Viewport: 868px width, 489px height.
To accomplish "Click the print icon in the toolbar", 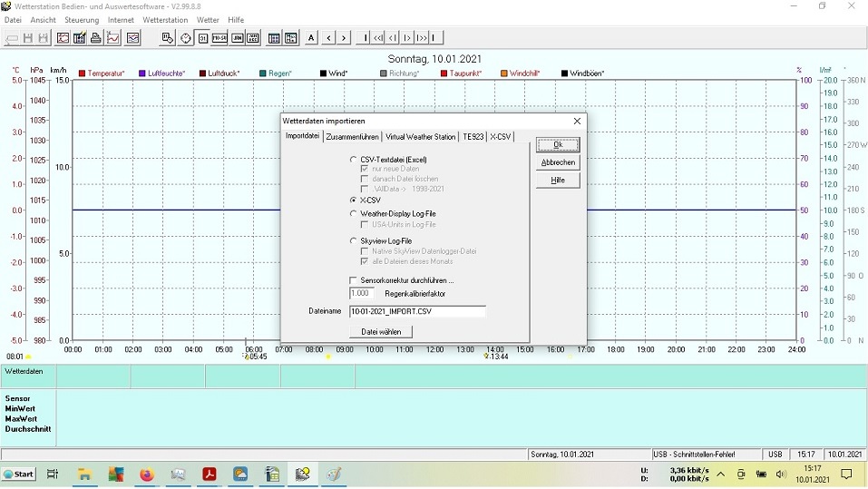I will pyautogui.click(x=95, y=38).
